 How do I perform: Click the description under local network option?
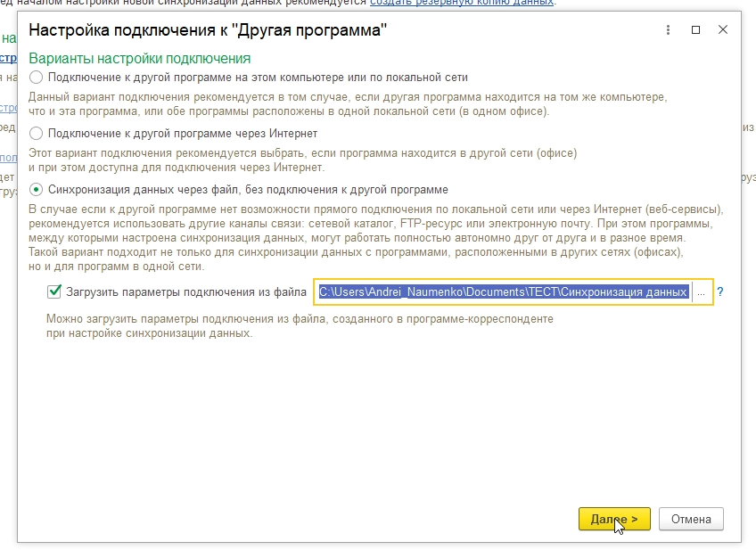[x=348, y=103]
